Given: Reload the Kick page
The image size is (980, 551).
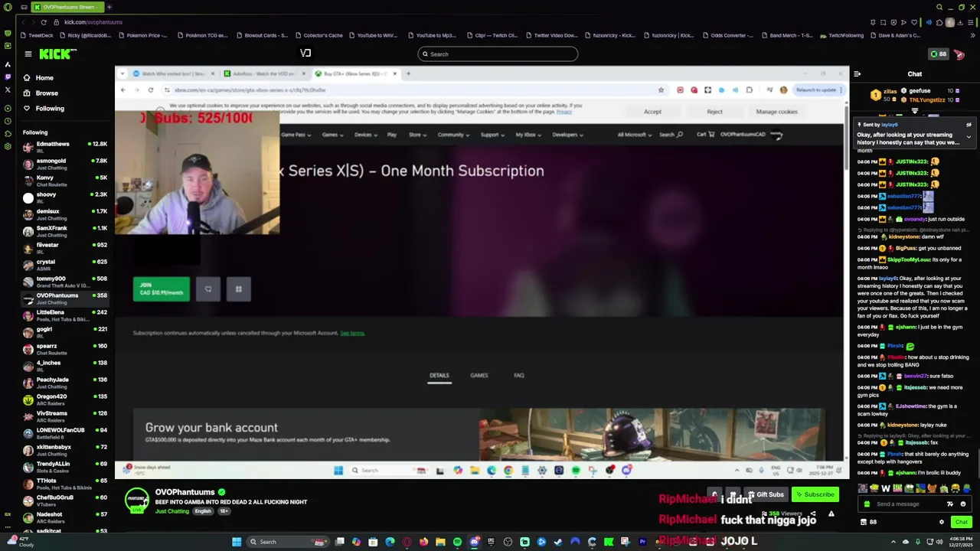Looking at the screenshot, I should click(43, 22).
